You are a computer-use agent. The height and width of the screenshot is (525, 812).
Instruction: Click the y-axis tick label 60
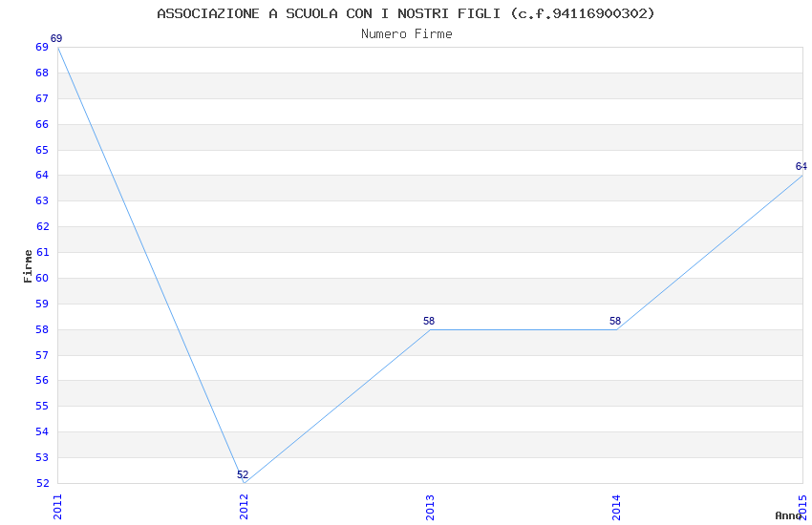click(x=42, y=278)
